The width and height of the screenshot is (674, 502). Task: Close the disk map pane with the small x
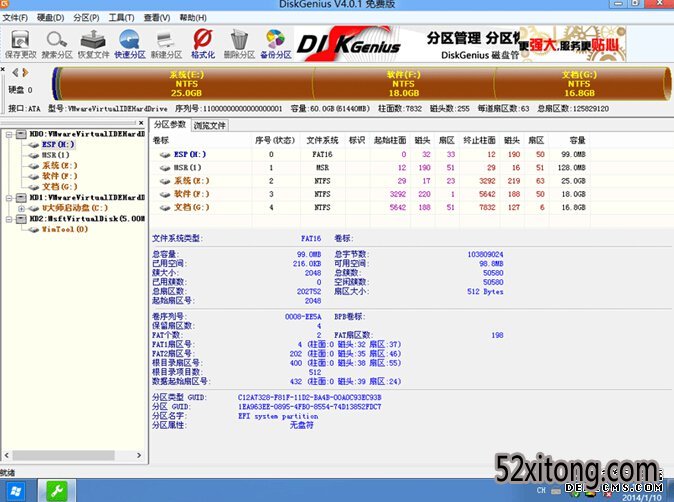pyautogui.click(x=3, y=69)
